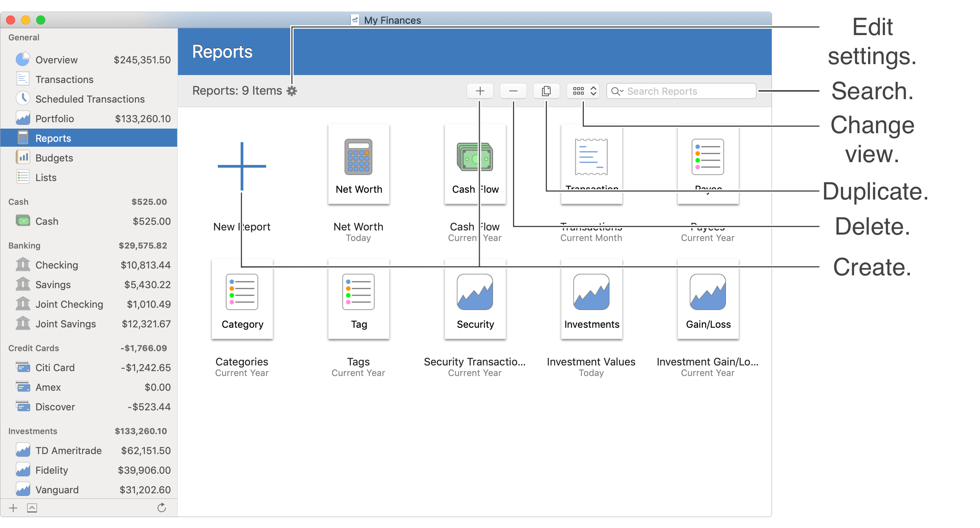
Task: Click into the Search Reports field
Action: pos(685,91)
